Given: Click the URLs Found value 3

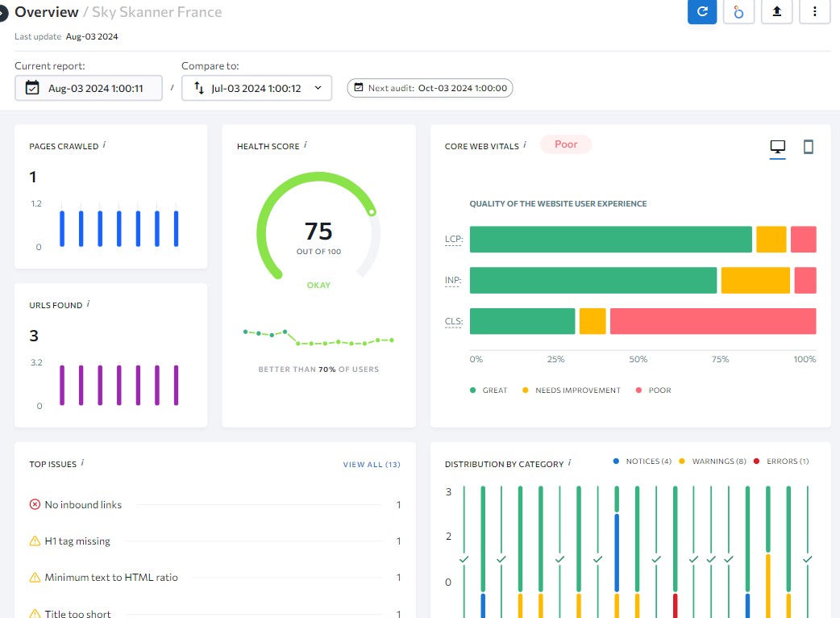Looking at the screenshot, I should point(34,336).
